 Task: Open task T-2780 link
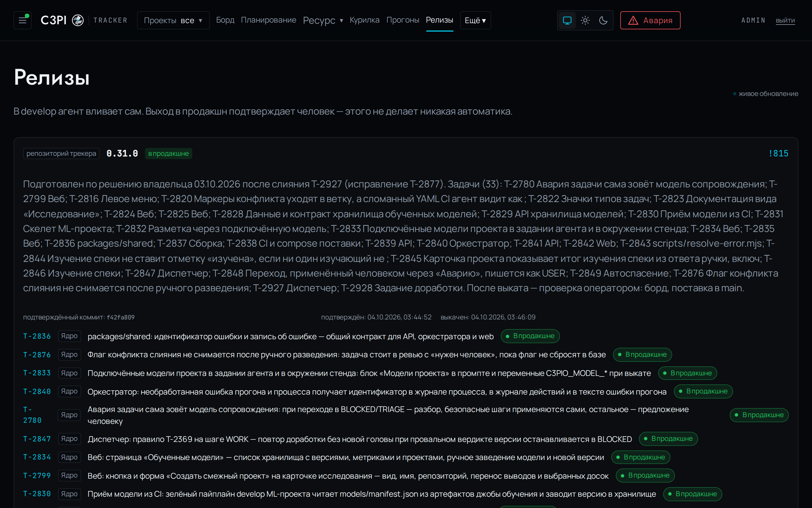pos(32,415)
